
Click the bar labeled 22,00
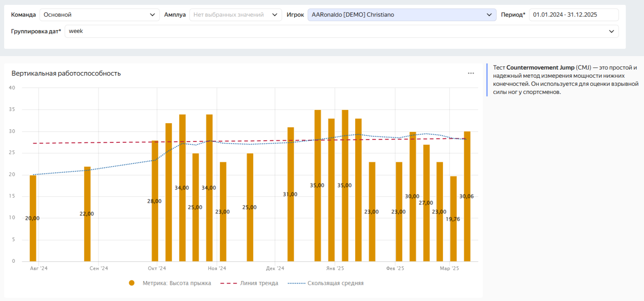coord(87,214)
